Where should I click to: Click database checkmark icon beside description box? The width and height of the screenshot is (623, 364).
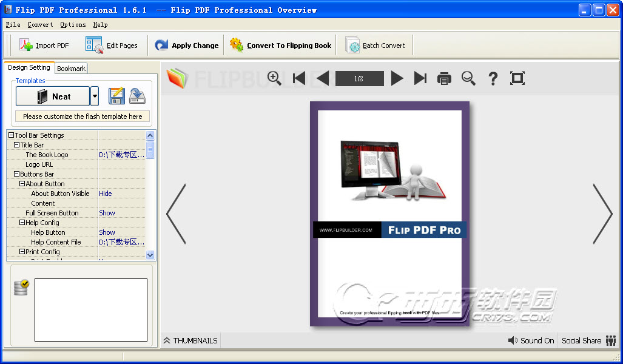point(21,288)
